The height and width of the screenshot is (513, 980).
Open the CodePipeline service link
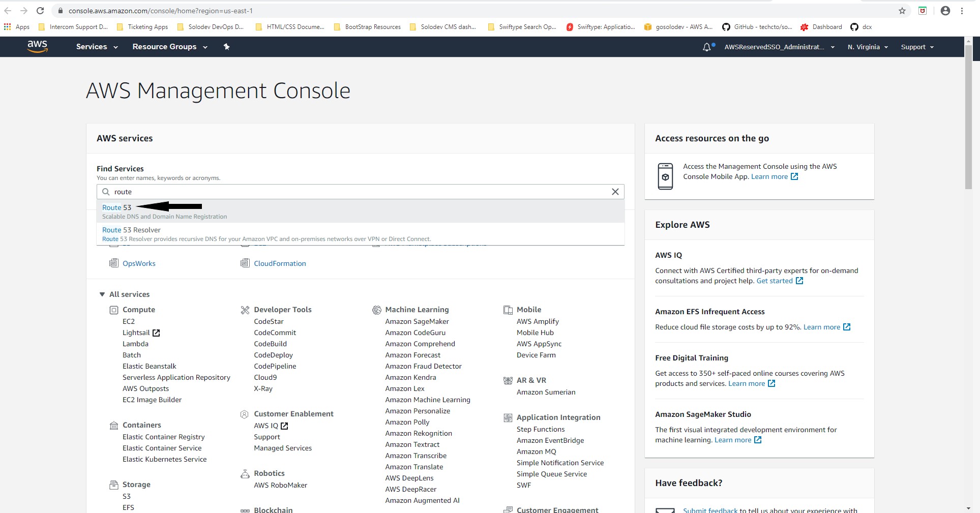pos(275,366)
